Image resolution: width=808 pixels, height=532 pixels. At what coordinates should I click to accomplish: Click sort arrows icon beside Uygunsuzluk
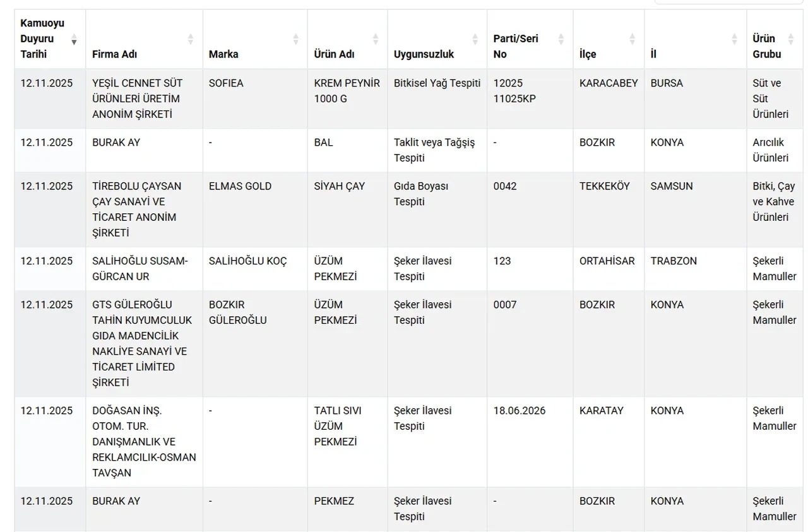475,39
